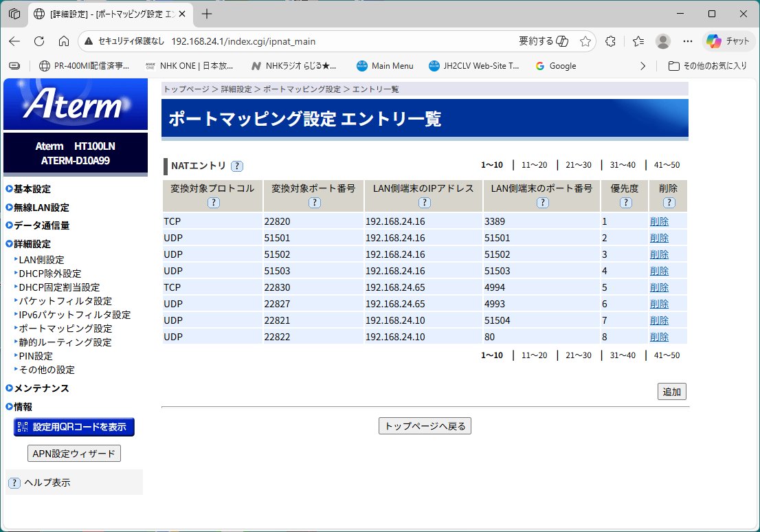Click help icon under 変換対象プロトコル column

(213, 202)
